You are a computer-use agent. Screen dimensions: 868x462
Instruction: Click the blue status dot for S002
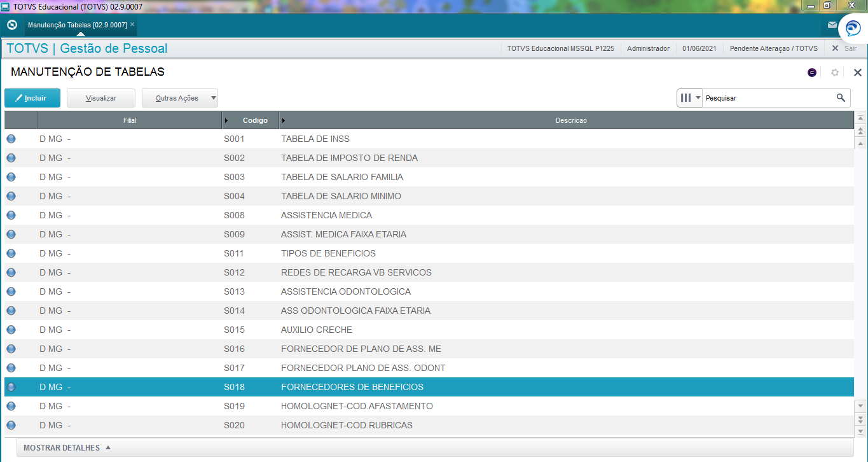tap(11, 158)
